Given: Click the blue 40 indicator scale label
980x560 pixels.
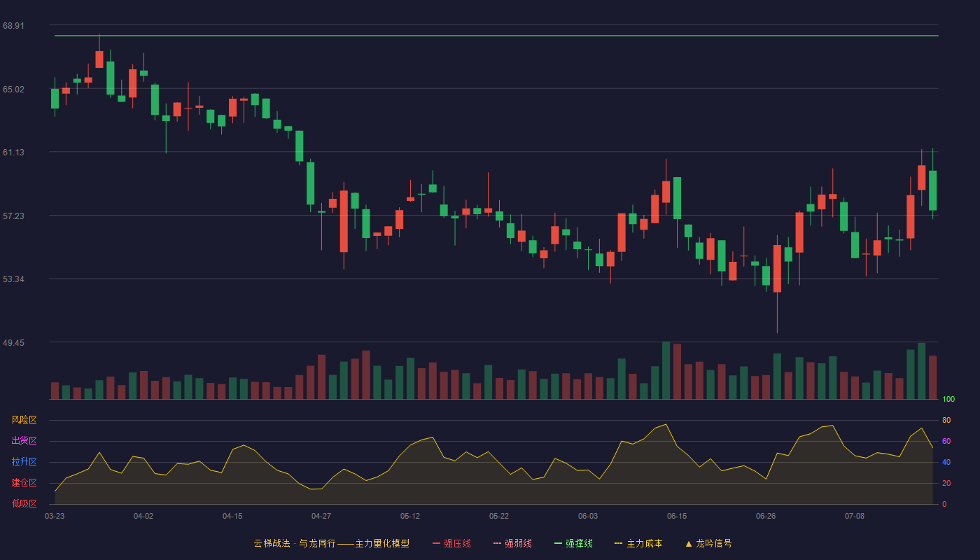Looking at the screenshot, I should point(946,462).
